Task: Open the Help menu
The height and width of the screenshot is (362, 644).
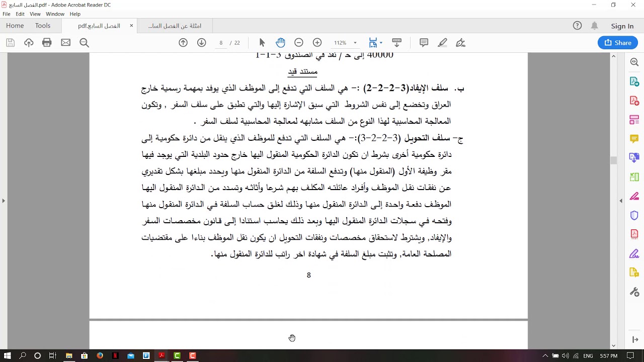Action: [75, 14]
